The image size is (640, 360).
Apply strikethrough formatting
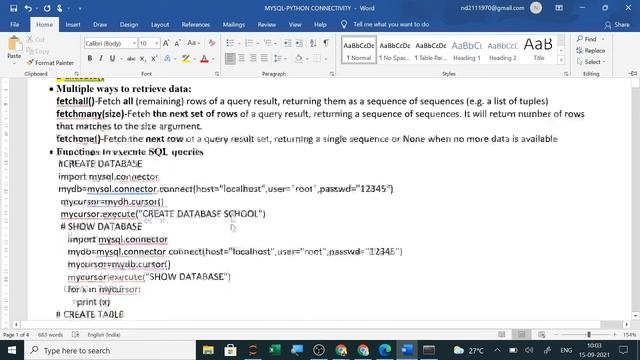[x=131, y=59]
